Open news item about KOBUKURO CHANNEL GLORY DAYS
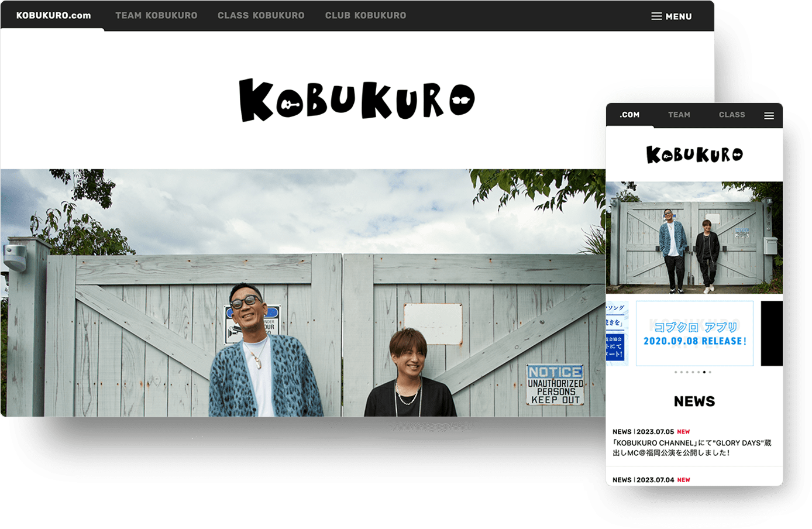The image size is (812, 529). click(692, 448)
